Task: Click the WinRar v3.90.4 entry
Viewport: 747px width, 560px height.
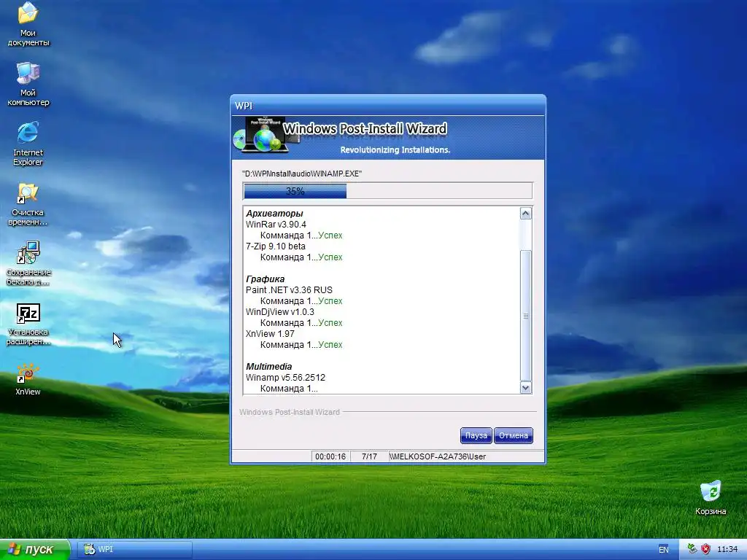Action: [x=276, y=225]
